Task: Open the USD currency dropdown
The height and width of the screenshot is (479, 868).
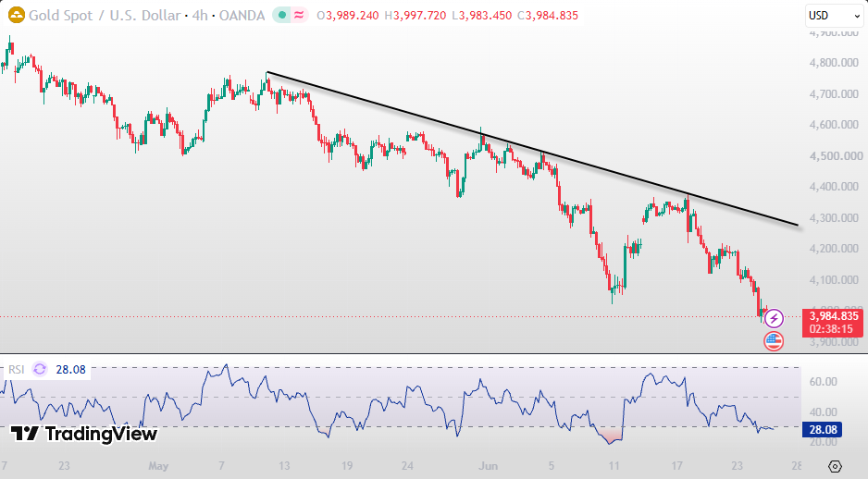Action: [x=835, y=16]
